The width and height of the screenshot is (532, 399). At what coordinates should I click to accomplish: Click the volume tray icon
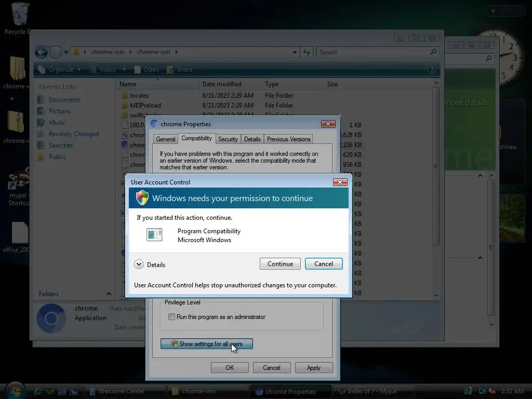(491, 391)
